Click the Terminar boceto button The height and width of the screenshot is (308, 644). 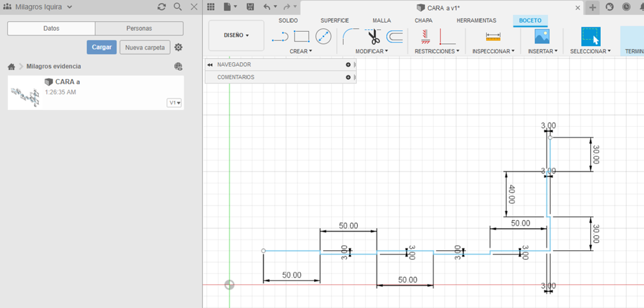click(x=632, y=41)
